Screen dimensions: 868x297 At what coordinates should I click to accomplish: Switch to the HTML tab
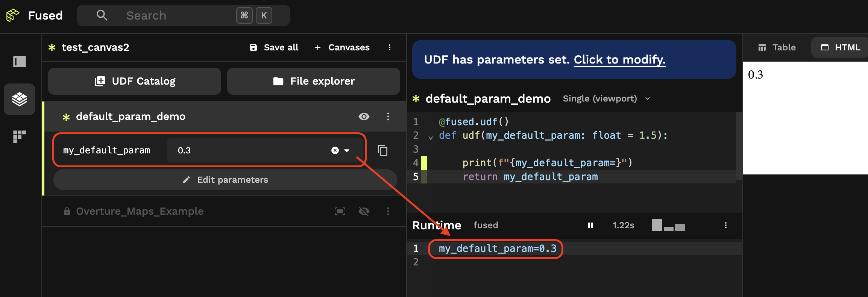pyautogui.click(x=839, y=47)
